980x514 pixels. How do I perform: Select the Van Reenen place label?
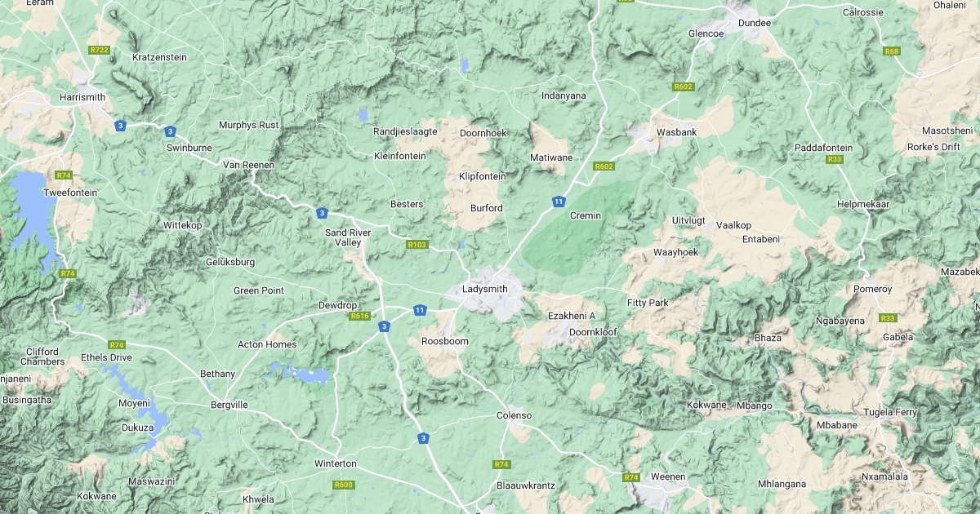[x=249, y=165]
